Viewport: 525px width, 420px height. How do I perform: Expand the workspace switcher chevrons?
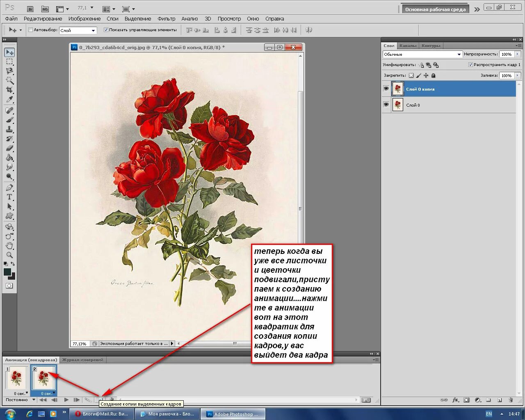pos(477,9)
